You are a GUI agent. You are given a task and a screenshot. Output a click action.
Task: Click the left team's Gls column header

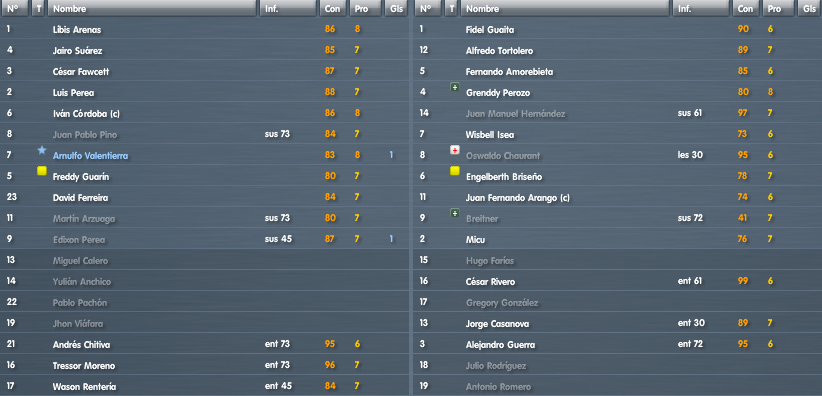(395, 8)
